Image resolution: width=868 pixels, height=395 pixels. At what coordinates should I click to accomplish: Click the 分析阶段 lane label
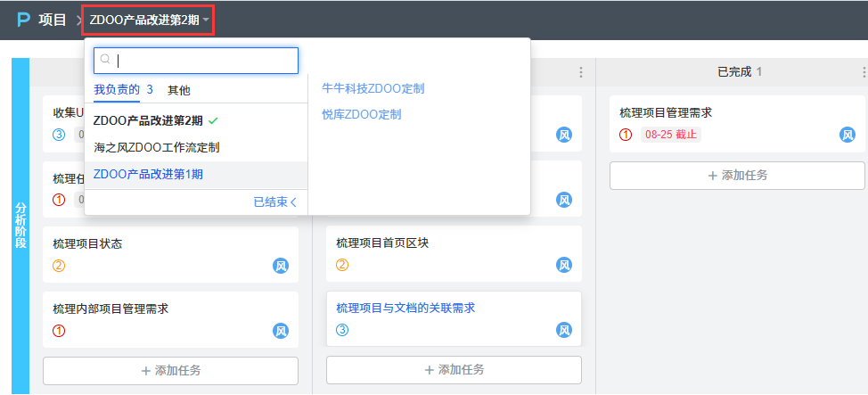coord(20,225)
